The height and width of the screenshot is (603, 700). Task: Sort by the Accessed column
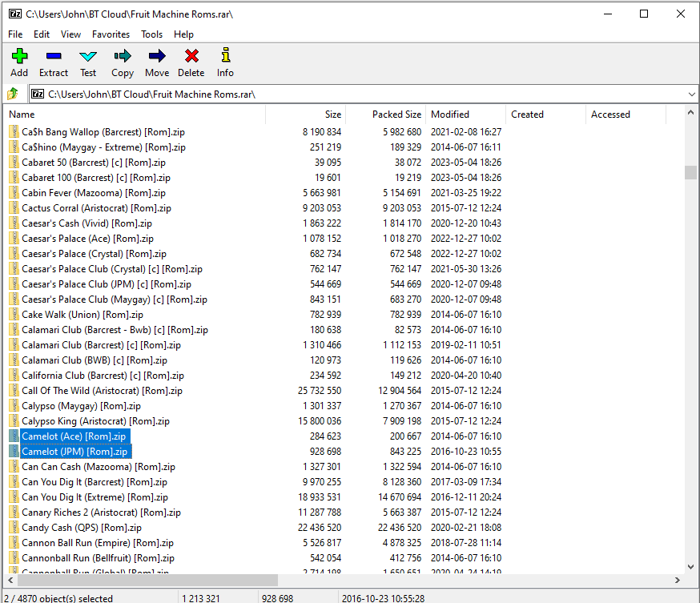tap(626, 115)
